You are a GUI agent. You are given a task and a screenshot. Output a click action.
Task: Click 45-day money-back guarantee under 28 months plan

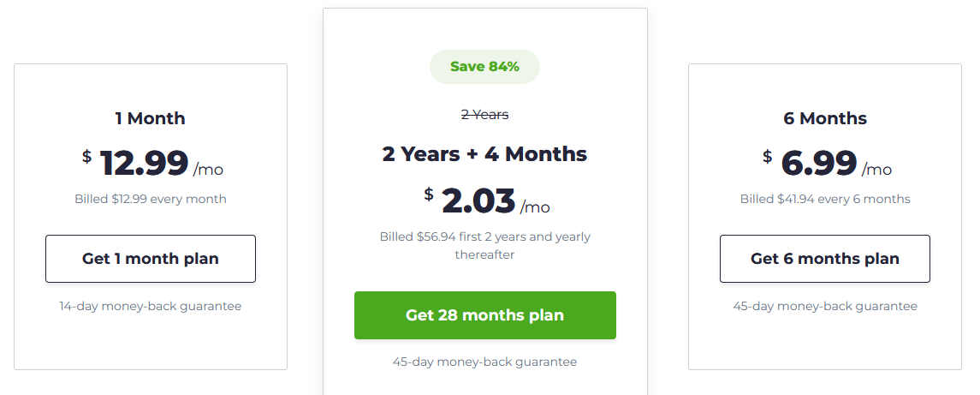(484, 362)
